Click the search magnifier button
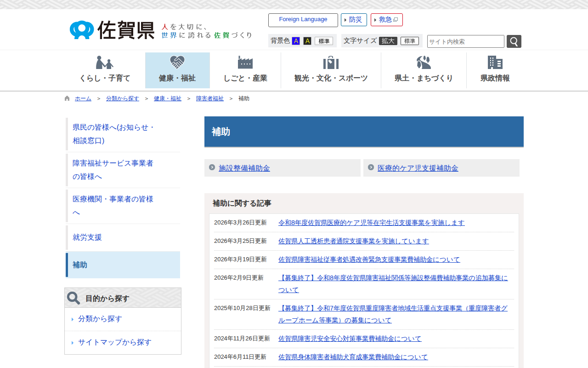This screenshot has width=588, height=368. (514, 41)
